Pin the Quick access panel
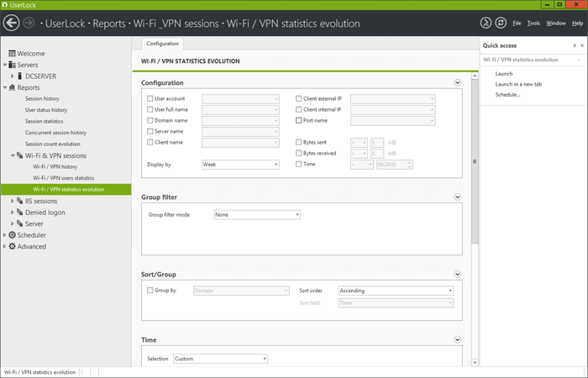588x378 pixels. click(575, 45)
